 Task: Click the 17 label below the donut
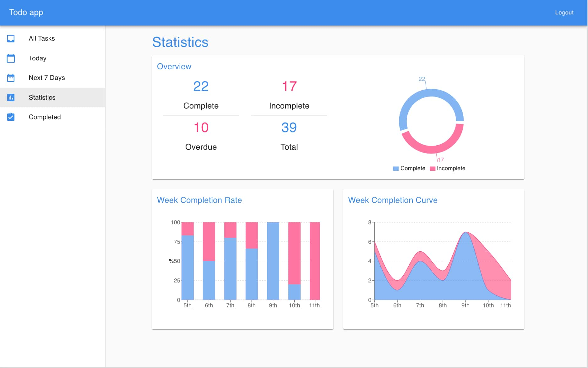click(441, 160)
